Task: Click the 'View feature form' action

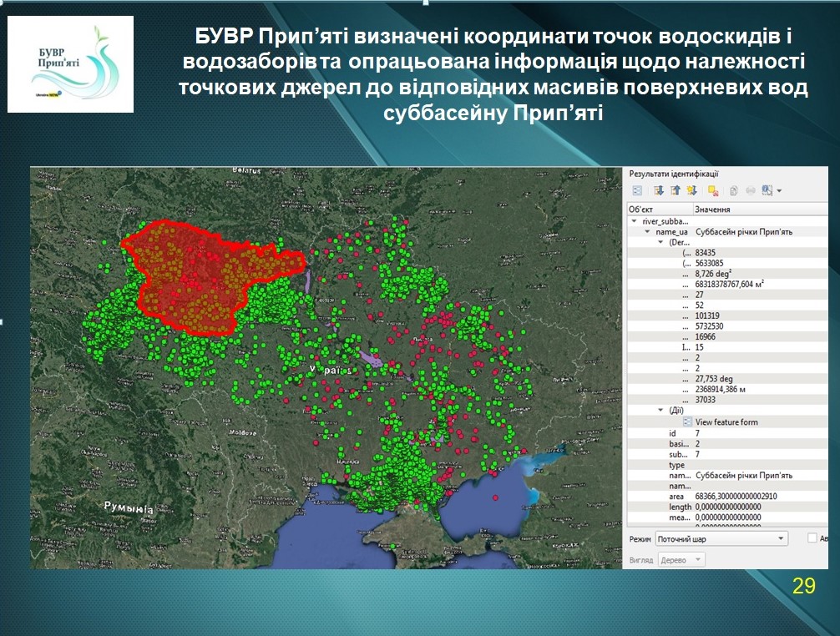Action: click(x=726, y=422)
